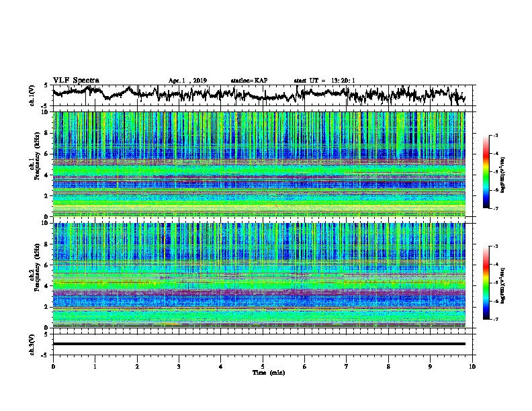
Task: Click the "VLF Spectra" title text
Action: 76,81
